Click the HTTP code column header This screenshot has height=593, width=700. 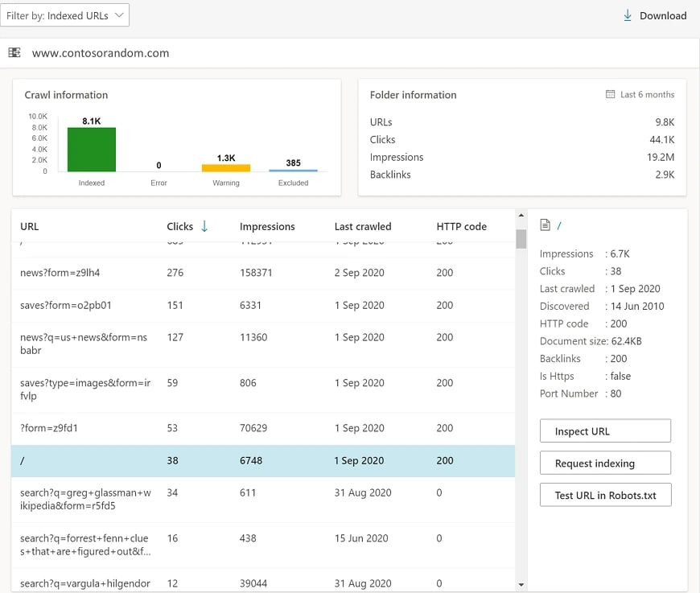pyautogui.click(x=462, y=226)
